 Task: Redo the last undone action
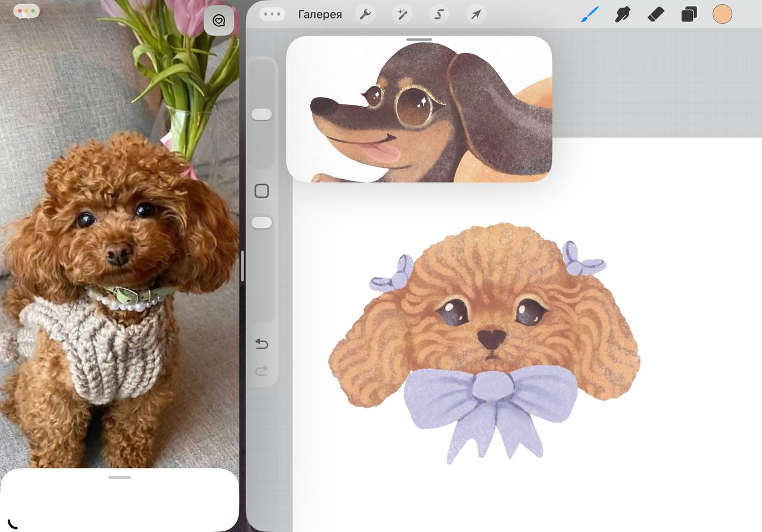tap(261, 371)
